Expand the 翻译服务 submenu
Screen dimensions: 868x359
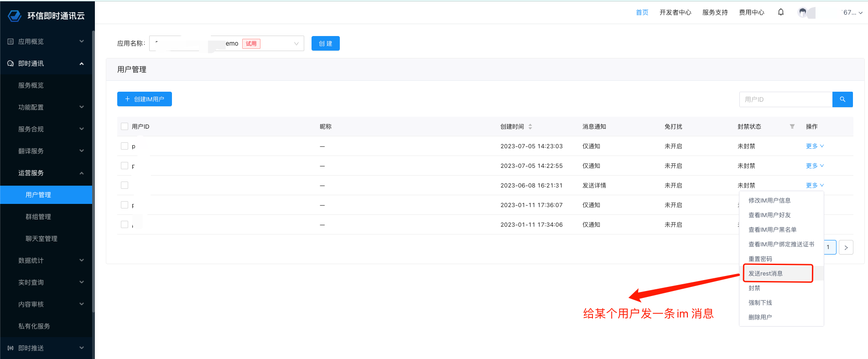tap(82, 151)
